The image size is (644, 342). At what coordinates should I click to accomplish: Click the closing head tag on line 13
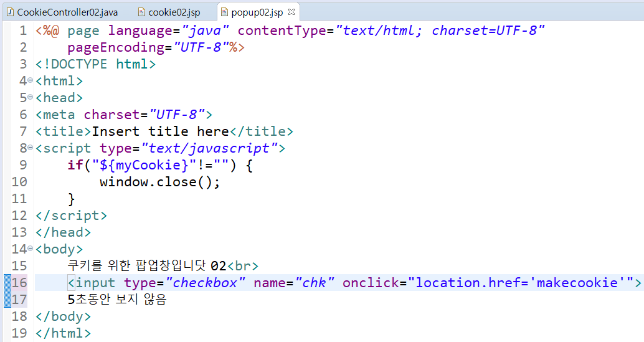(x=63, y=232)
